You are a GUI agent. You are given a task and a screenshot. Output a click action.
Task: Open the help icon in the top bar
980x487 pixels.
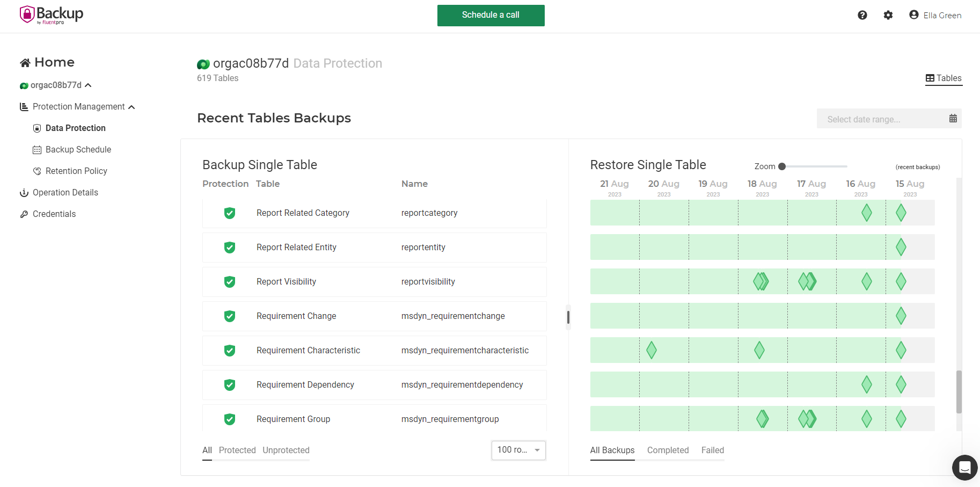click(862, 15)
